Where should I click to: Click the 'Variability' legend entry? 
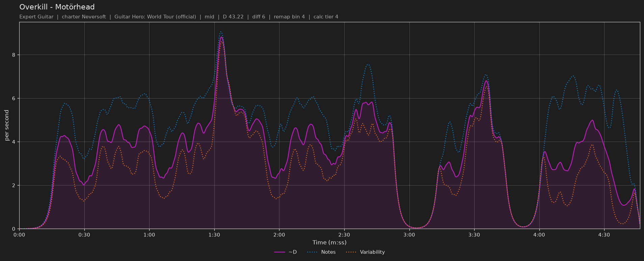(366, 252)
